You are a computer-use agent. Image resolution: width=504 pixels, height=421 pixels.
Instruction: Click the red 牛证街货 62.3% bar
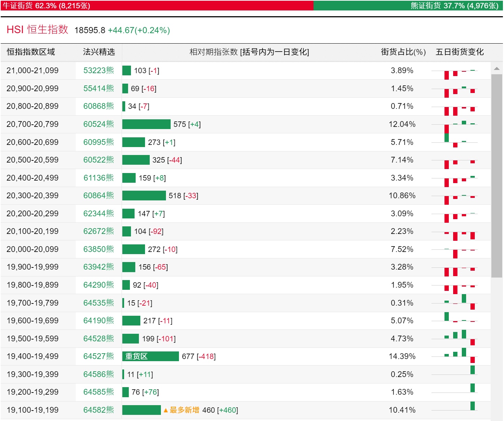(x=157, y=6)
